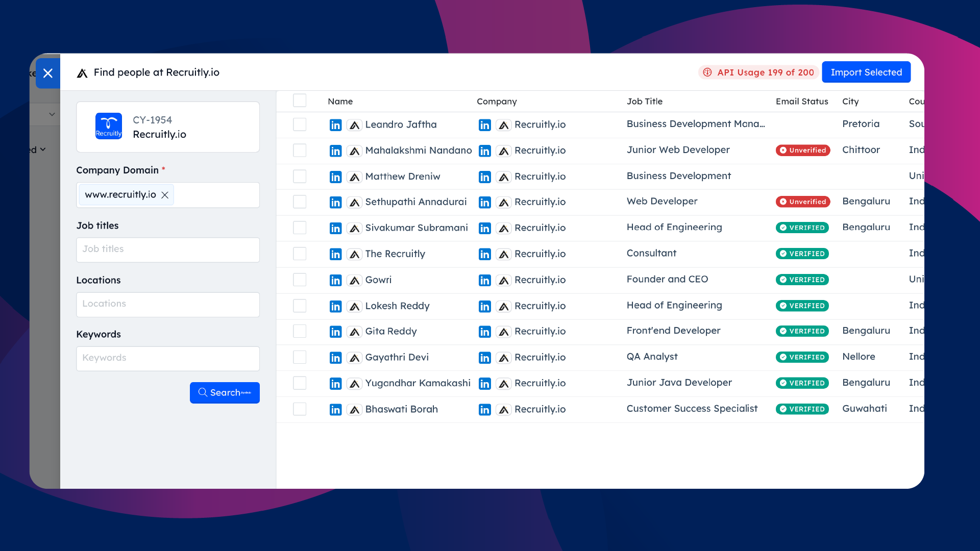Import the selected people

click(866, 72)
